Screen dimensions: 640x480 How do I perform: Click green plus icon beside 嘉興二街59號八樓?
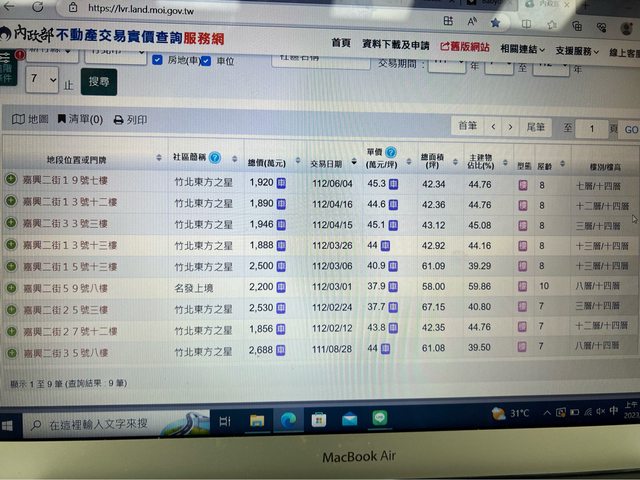pyautogui.click(x=11, y=286)
